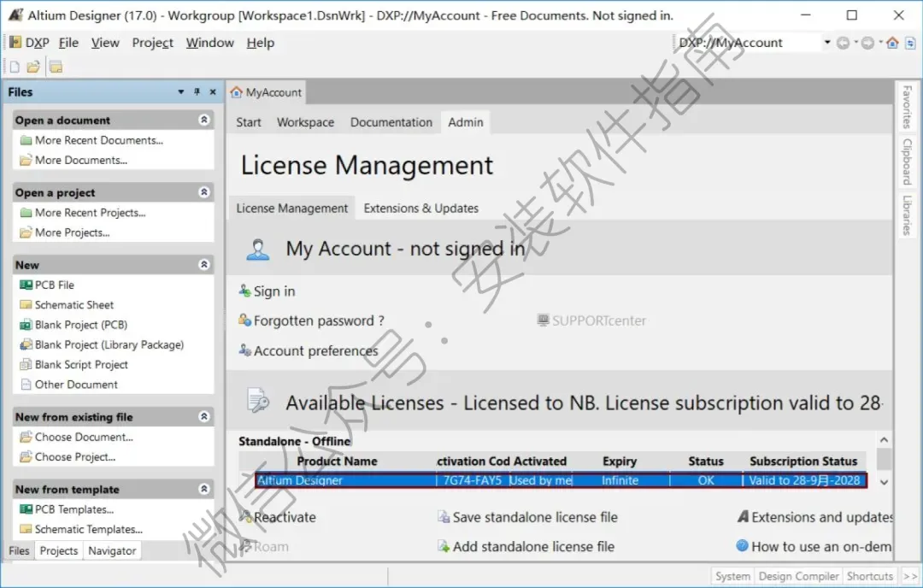
Task: Open the Help menu
Action: (x=260, y=43)
